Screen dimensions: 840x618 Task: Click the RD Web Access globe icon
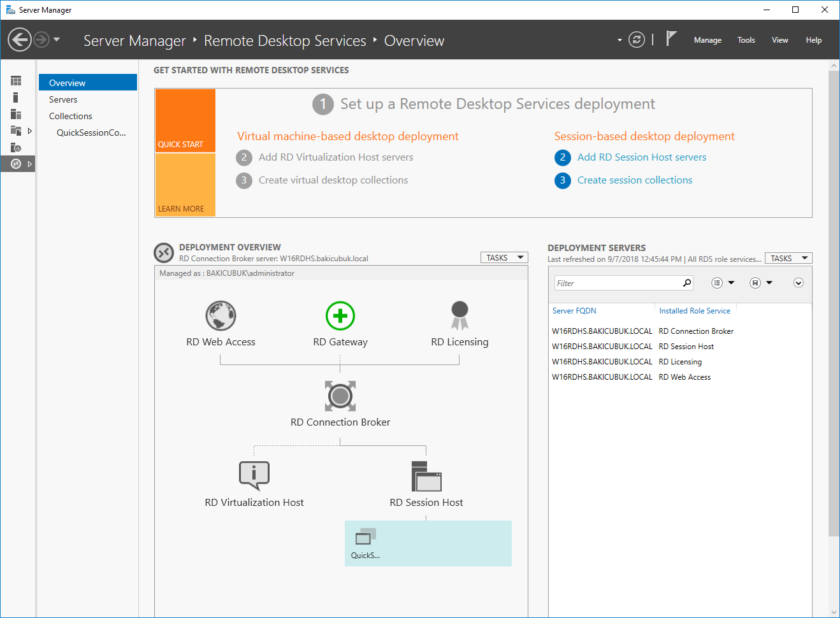221,316
